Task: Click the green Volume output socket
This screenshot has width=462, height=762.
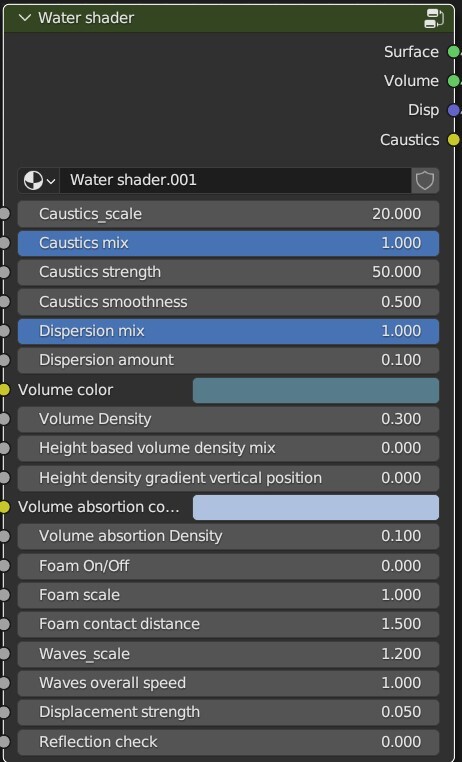Action: coord(453,81)
